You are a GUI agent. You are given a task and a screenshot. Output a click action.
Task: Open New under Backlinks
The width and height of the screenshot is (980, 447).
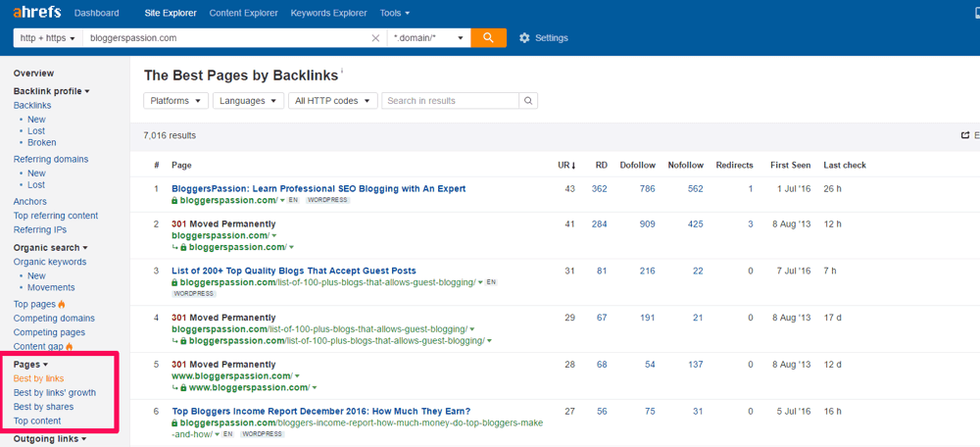click(36, 120)
